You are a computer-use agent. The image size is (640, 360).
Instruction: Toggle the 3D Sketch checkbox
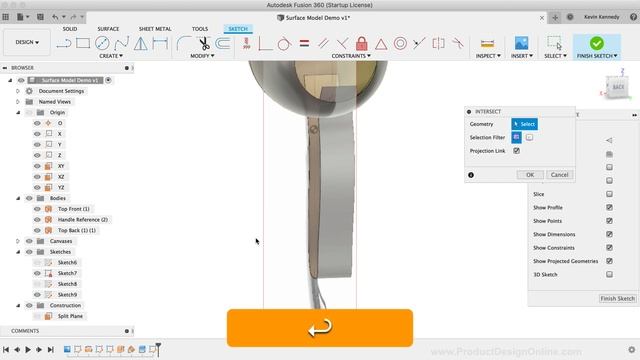pos(609,274)
